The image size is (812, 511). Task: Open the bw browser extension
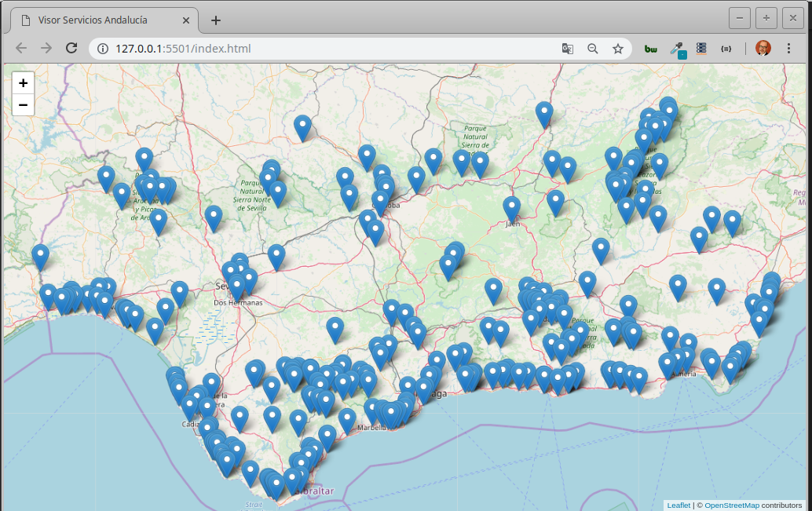650,48
